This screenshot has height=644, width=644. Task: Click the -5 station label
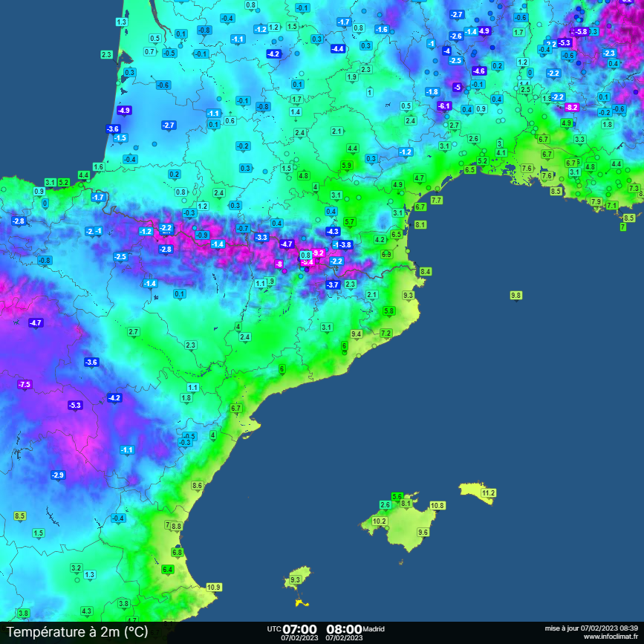tap(457, 88)
